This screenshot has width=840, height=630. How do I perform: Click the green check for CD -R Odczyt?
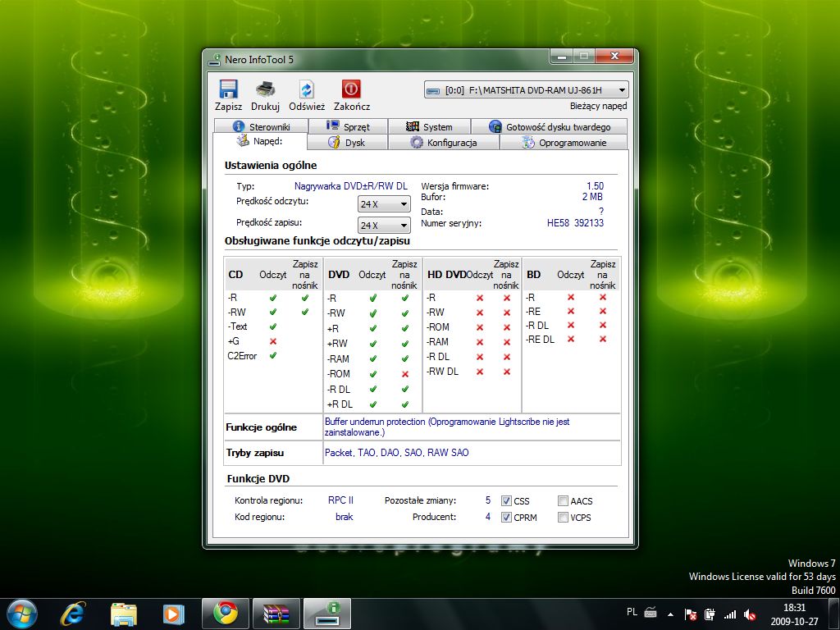click(272, 298)
